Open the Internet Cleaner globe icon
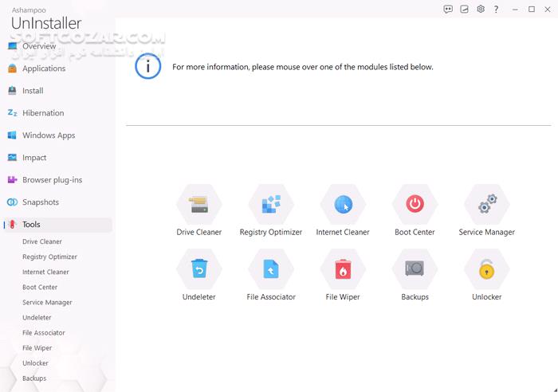This screenshot has height=392, width=558. pyautogui.click(x=343, y=204)
